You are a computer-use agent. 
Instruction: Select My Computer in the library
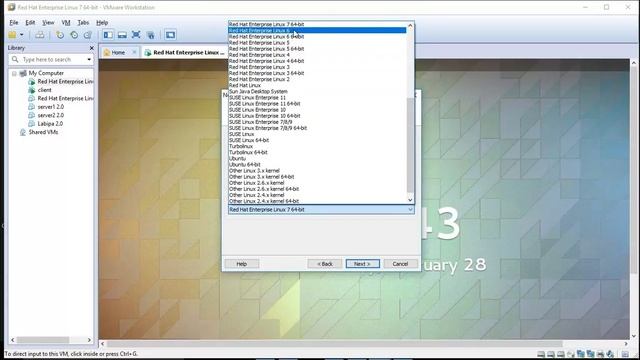46,73
